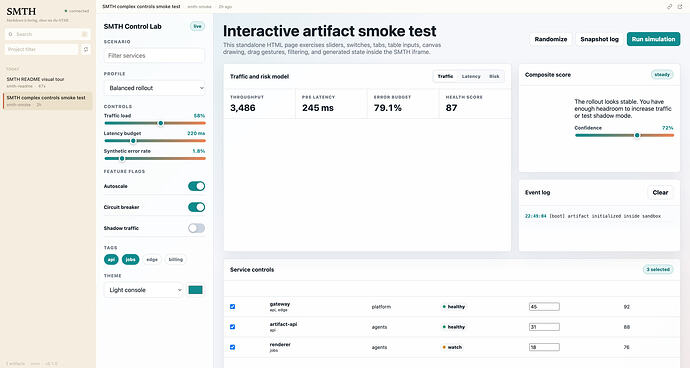690x368 pixels.
Task: Click the artifact-api service name
Action: pyautogui.click(x=283, y=324)
